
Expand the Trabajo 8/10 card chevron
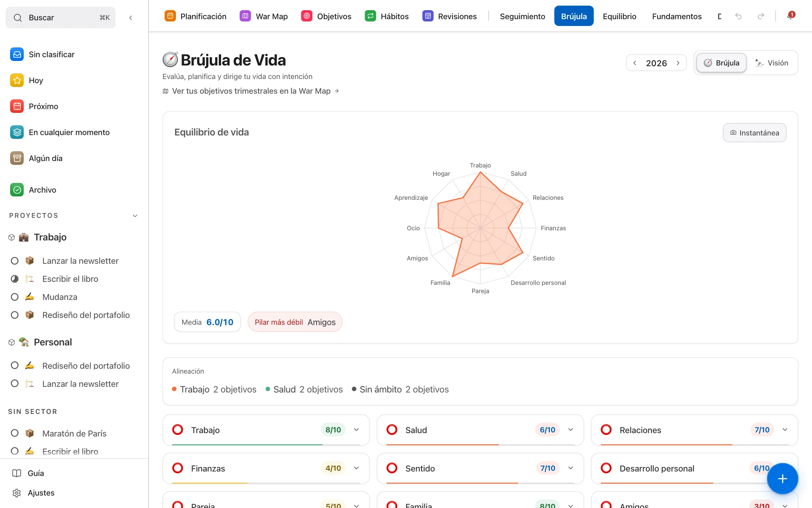pyautogui.click(x=356, y=430)
